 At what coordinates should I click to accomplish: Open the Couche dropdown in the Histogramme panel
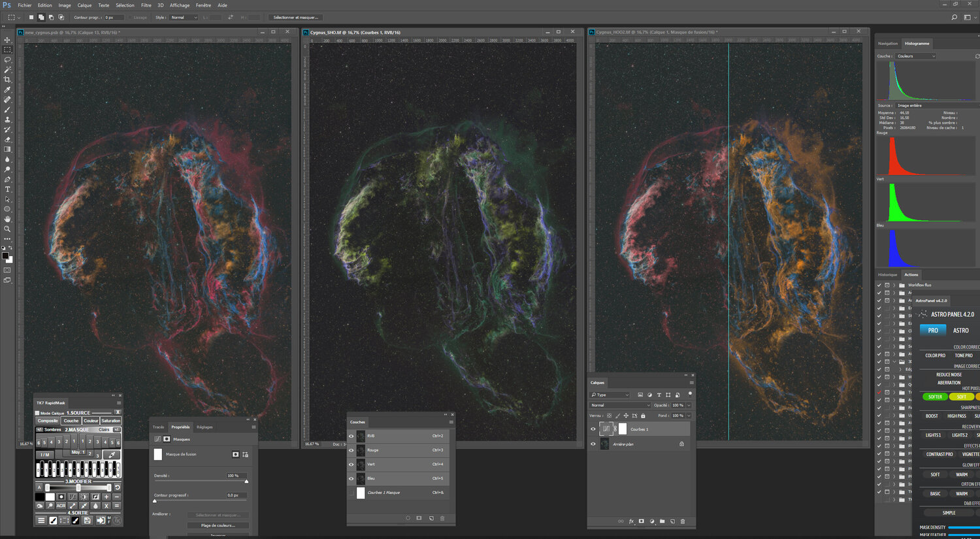pyautogui.click(x=915, y=56)
